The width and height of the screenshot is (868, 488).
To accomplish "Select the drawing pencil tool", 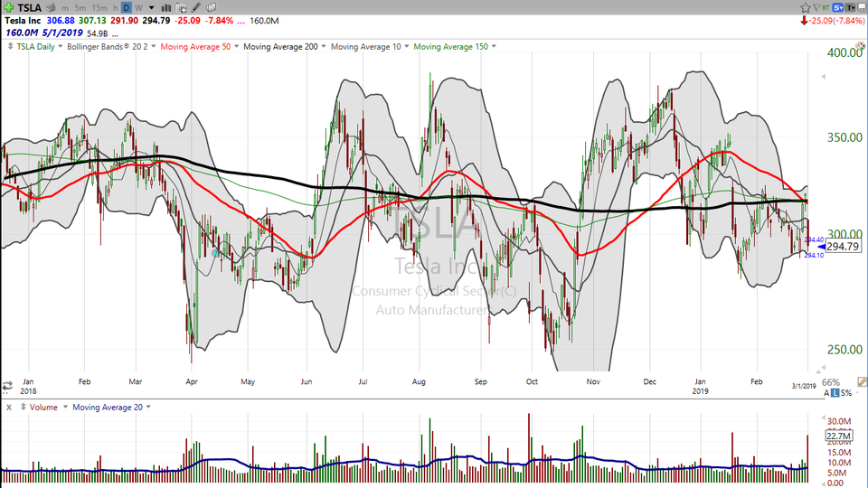I will coord(196,8).
